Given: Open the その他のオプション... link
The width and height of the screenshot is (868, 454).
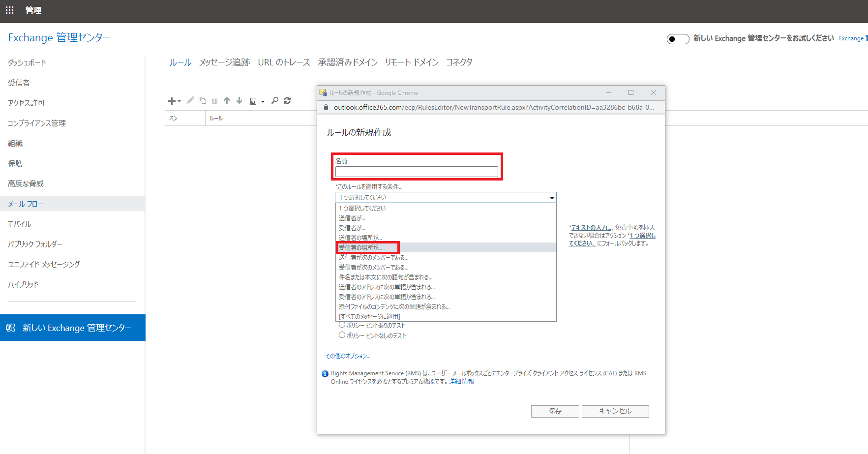Looking at the screenshot, I should 348,356.
